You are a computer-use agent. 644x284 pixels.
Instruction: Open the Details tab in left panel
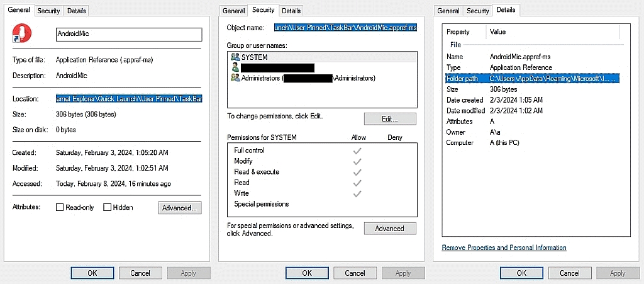click(x=76, y=11)
